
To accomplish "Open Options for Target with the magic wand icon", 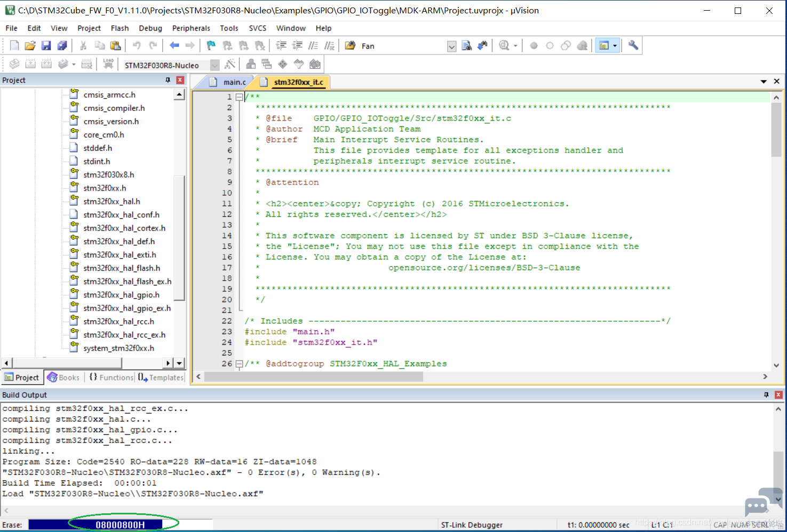I will [230, 65].
